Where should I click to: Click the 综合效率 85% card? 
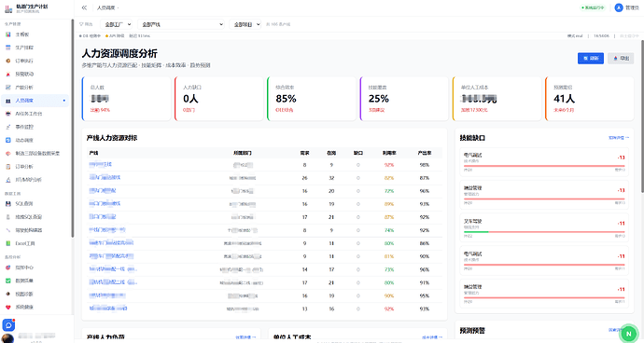click(312, 99)
